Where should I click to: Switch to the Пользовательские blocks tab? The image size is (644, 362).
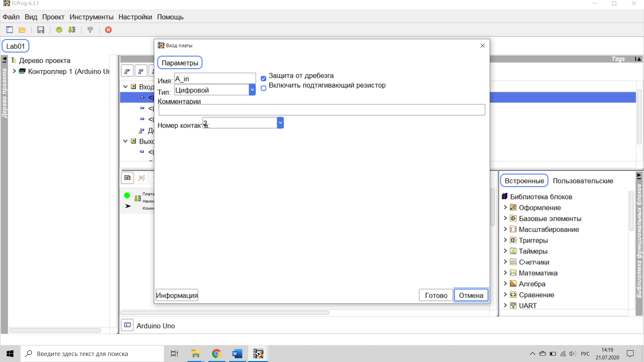coord(583,181)
